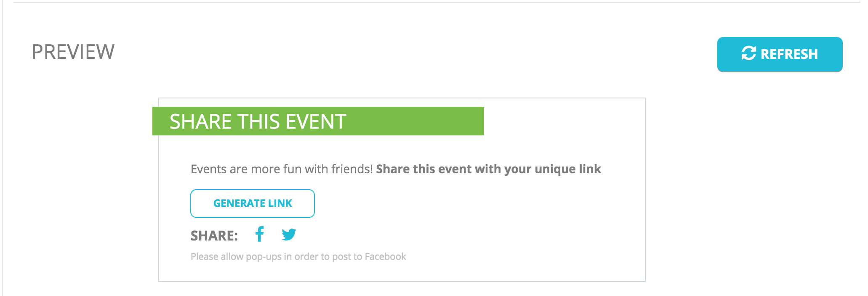Click the bold 'Share this event with your unique link' text
Image resolution: width=868 pixels, height=296 pixels.
coord(488,169)
